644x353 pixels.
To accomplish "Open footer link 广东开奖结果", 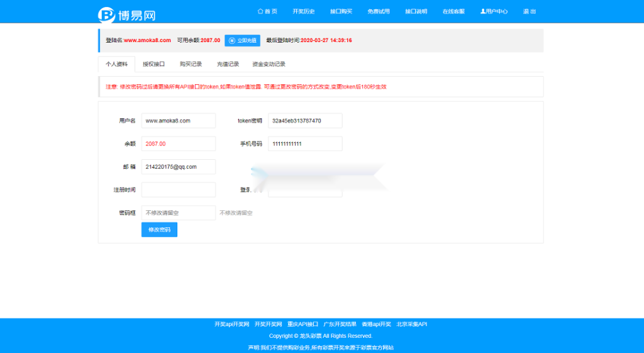I will click(340, 324).
